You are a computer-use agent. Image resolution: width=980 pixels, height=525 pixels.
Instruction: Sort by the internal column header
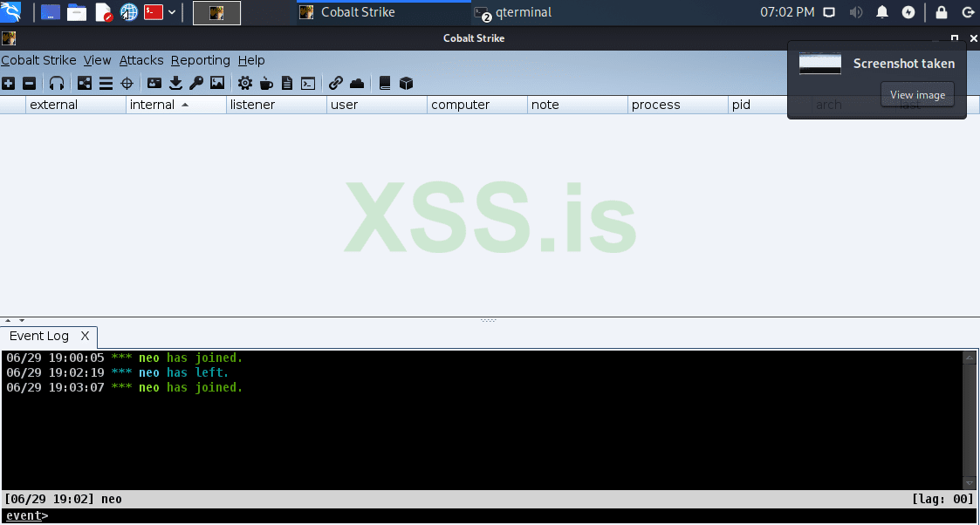[x=176, y=105]
